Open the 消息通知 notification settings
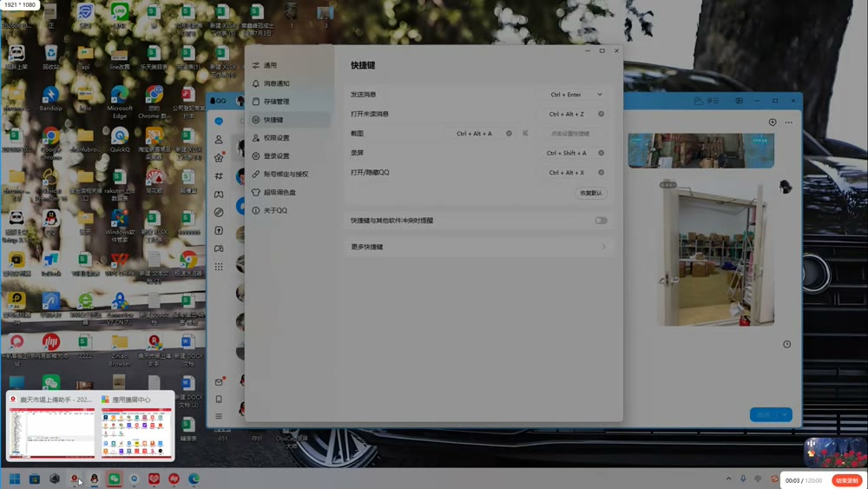Screen dimensions: 868x489 click(289, 83)
